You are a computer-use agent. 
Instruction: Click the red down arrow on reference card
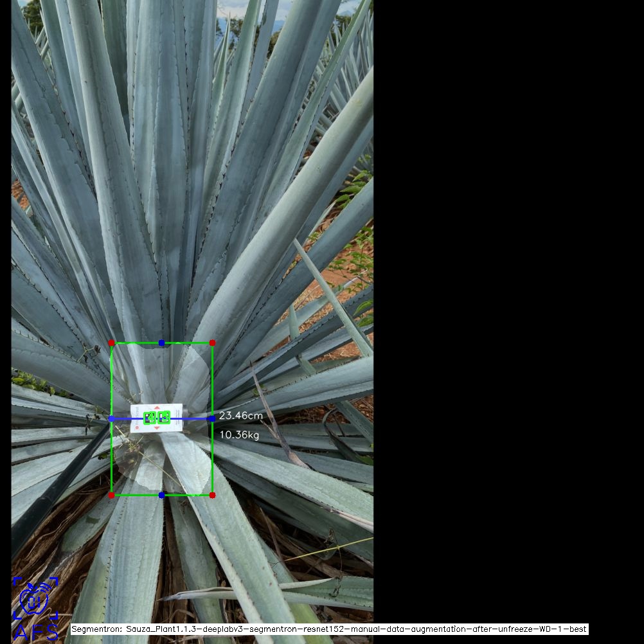click(157, 428)
